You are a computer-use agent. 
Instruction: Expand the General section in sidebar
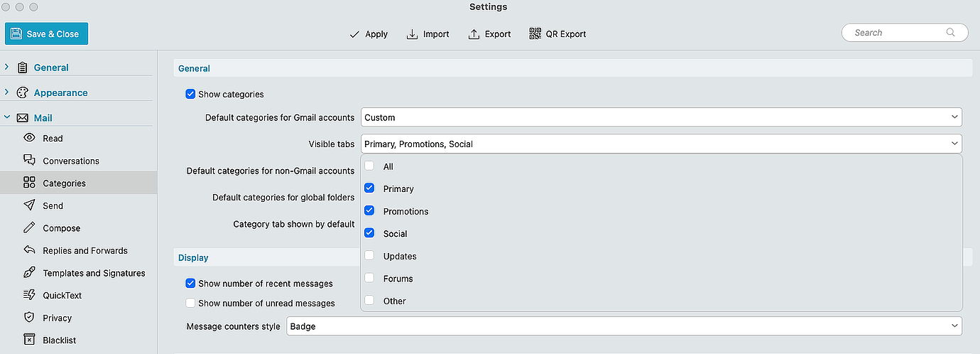(7, 68)
